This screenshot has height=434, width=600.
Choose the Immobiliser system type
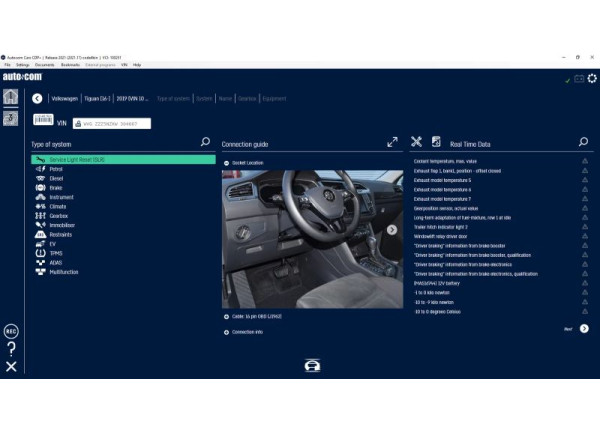click(x=64, y=226)
